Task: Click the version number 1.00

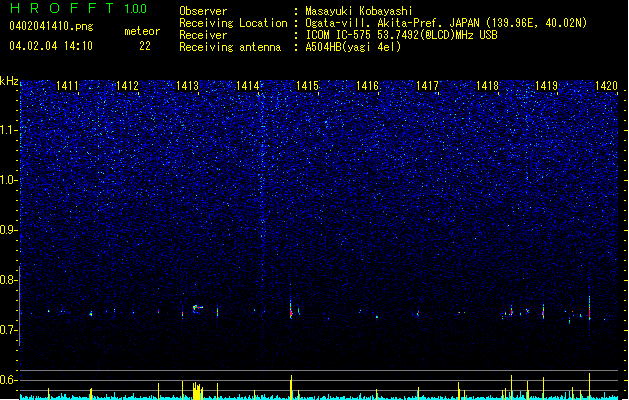Action: [x=136, y=9]
